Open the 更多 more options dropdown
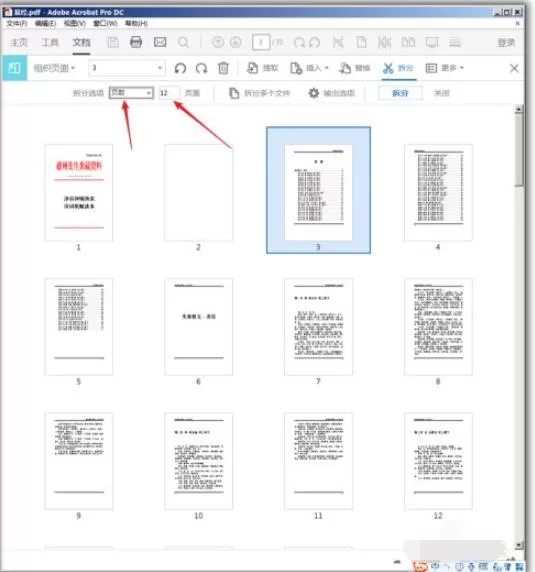Viewport: 535px width, 572px height. tap(444, 68)
